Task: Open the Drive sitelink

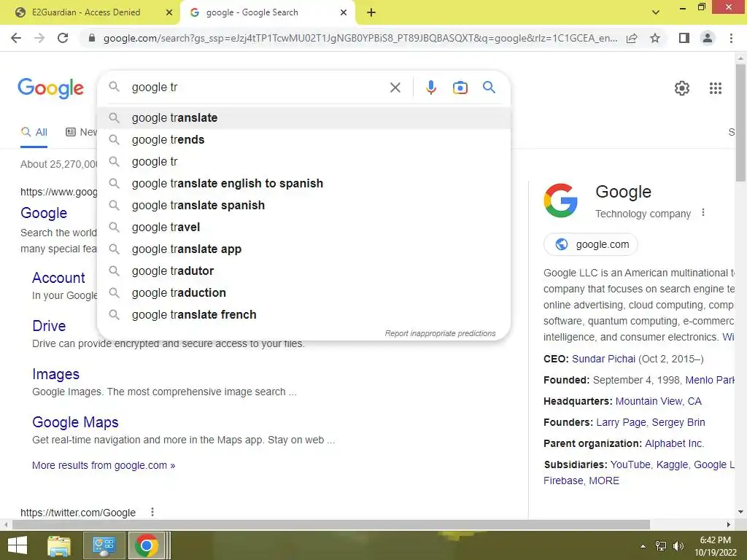Action: 49,326
